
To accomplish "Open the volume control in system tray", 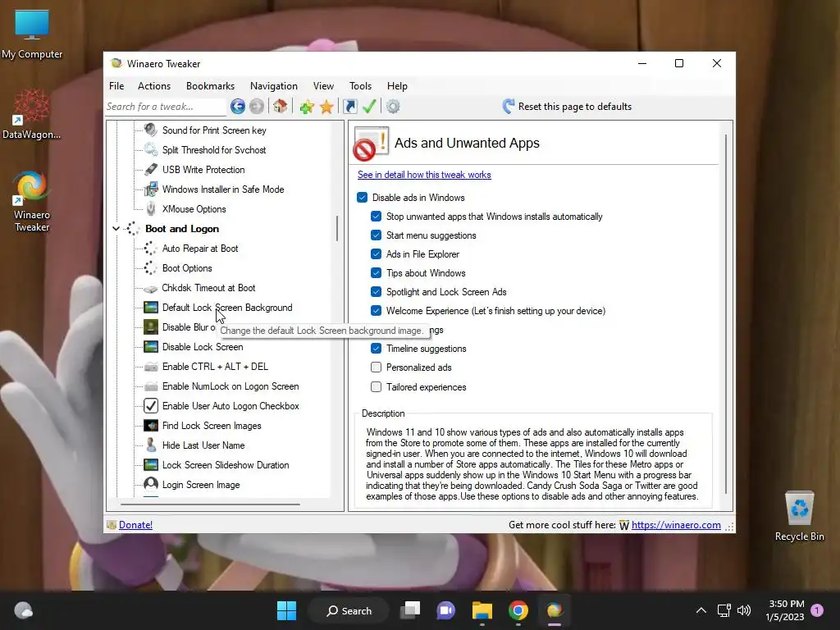I will coord(744,610).
